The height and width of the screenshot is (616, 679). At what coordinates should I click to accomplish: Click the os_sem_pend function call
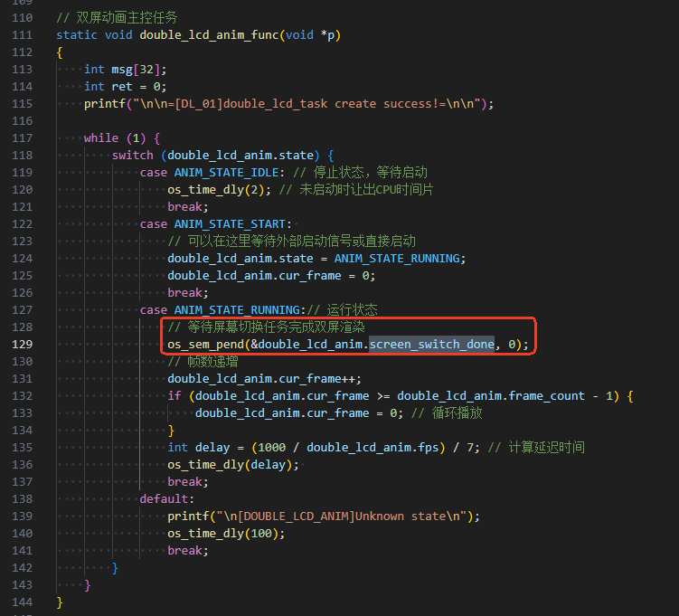click(206, 345)
